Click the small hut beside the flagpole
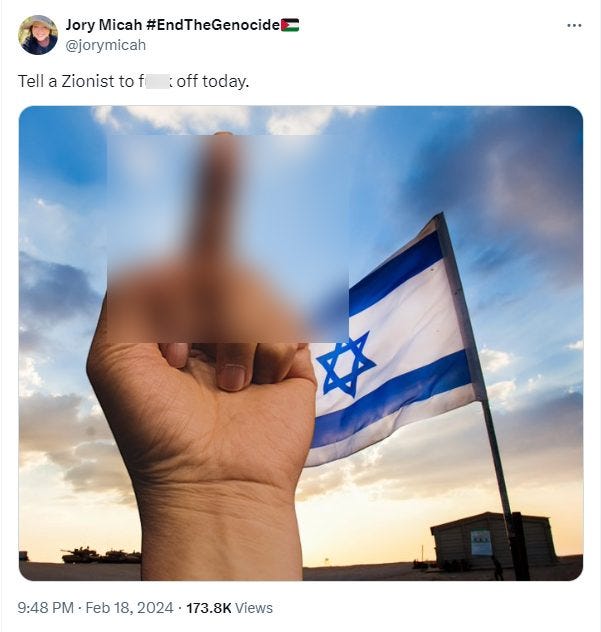The image size is (601, 632). (x=494, y=542)
